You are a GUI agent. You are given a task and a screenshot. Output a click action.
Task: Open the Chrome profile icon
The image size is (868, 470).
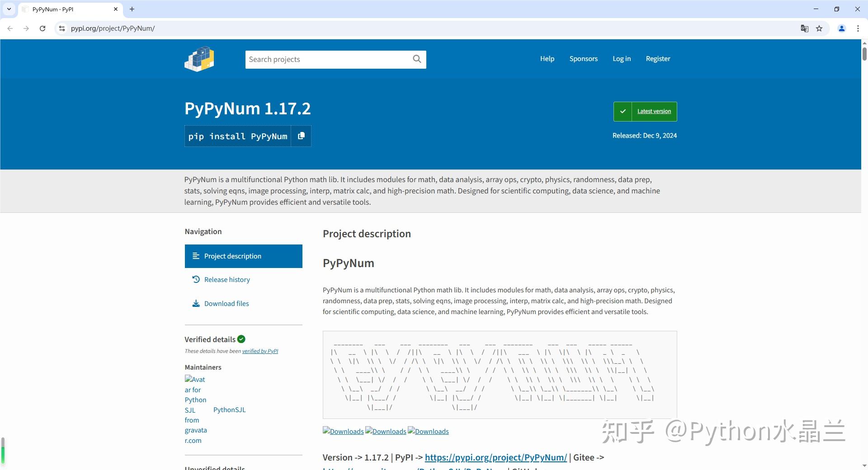pos(841,28)
